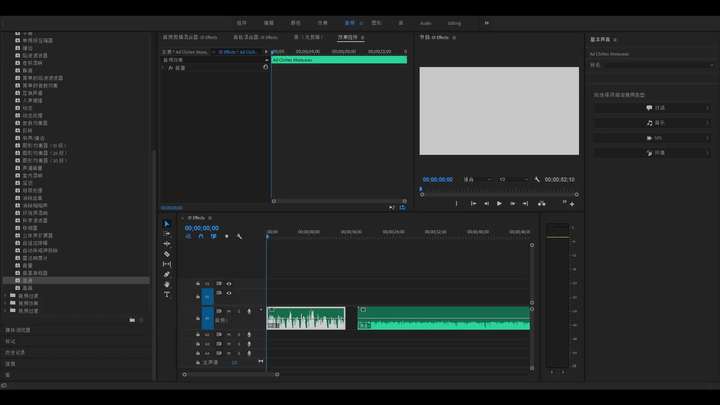Toggle eye visibility on top video track
This screenshot has width=720, height=405.
(229, 284)
